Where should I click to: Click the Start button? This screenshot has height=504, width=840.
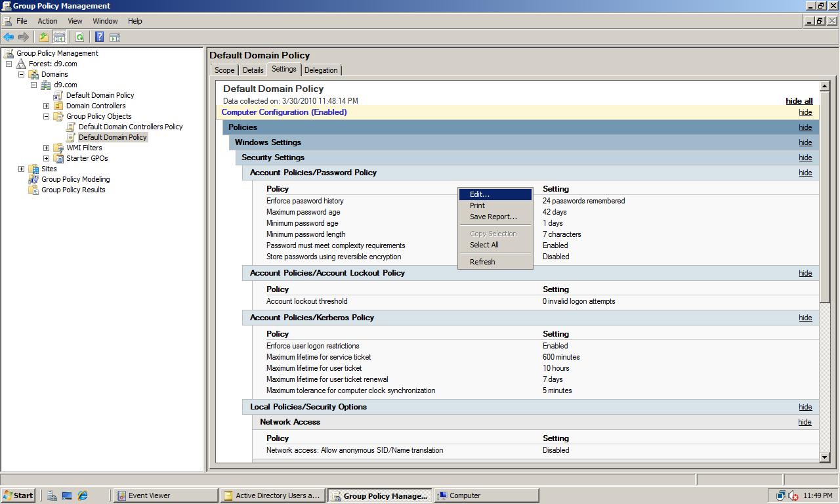(18, 495)
